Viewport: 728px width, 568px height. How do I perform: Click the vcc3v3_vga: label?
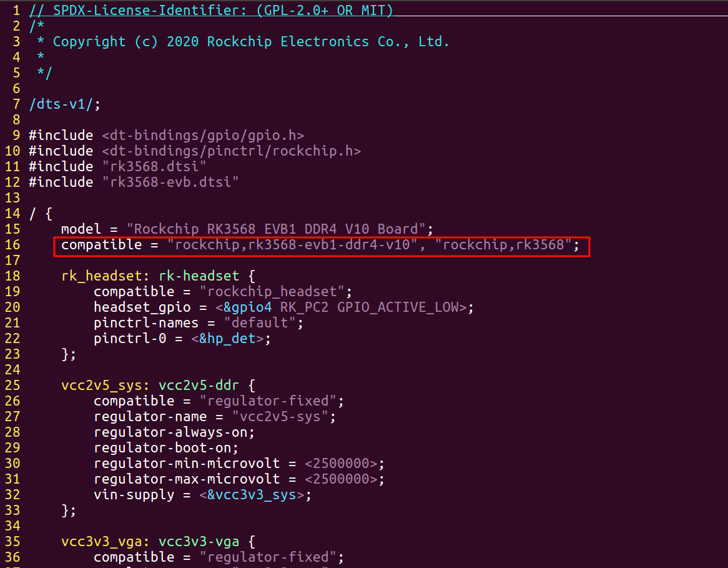click(x=106, y=542)
